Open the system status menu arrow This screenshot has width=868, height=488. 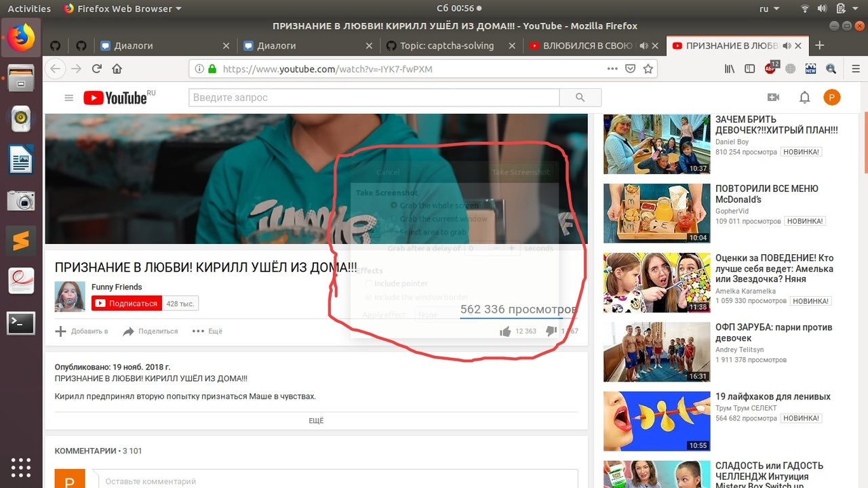854,8
